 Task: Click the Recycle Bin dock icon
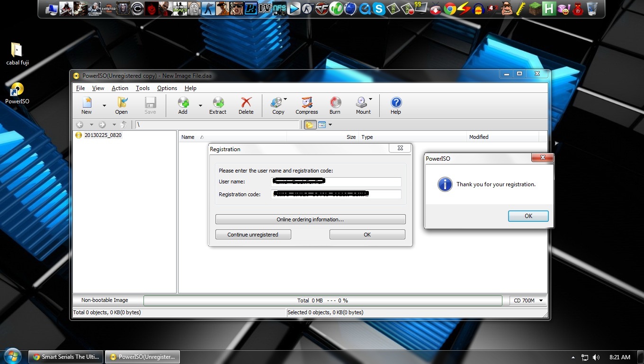(591, 9)
